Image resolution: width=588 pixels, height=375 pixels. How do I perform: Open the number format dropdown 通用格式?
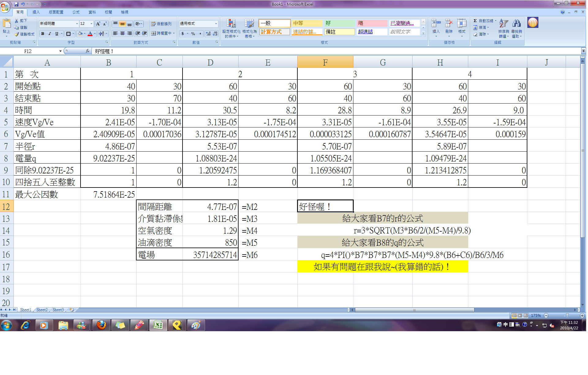click(x=216, y=24)
